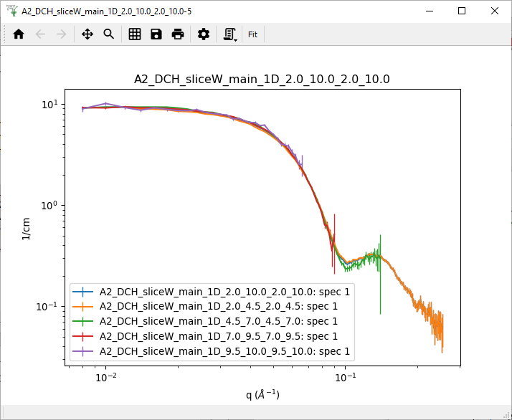Screen dimensions: 512x420
Task: Reset plot view with Home icon
Action: pos(19,34)
